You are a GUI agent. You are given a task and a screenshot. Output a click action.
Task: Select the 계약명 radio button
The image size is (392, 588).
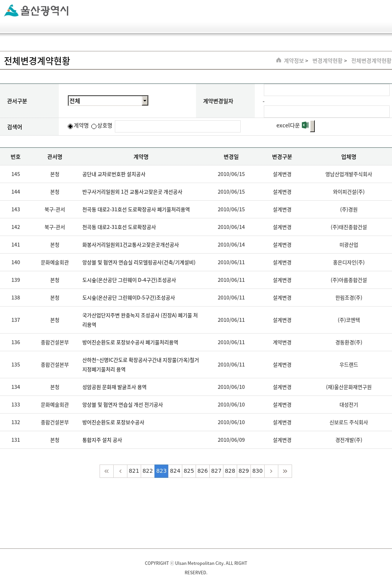click(x=71, y=126)
